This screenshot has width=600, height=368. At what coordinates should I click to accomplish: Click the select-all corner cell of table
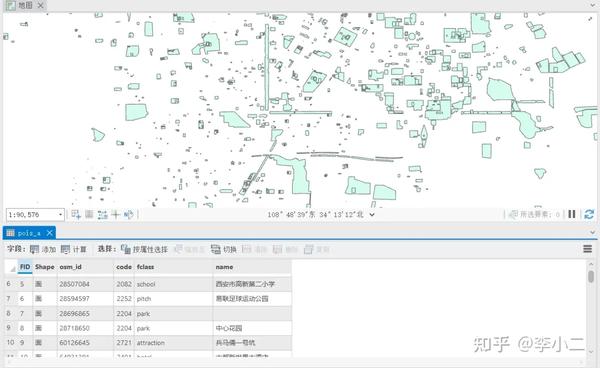click(11, 267)
